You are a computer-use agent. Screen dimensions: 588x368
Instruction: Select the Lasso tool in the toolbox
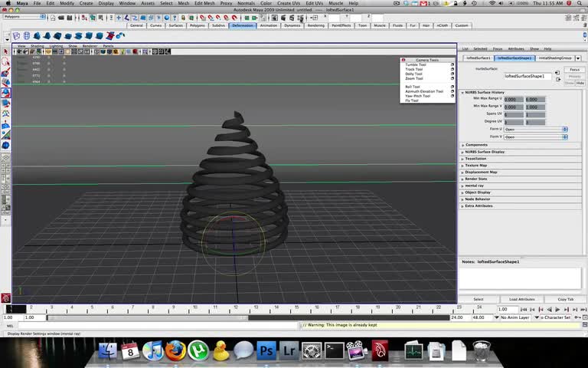[x=5, y=62]
